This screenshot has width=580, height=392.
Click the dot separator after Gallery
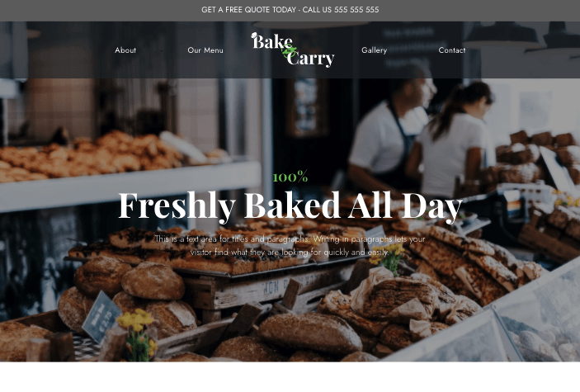pyautogui.click(x=413, y=50)
